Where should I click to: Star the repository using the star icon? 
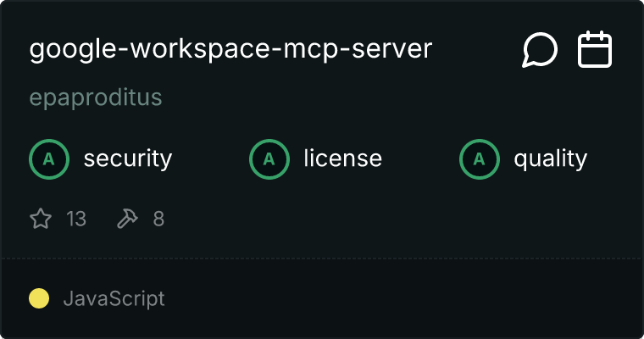tap(41, 220)
